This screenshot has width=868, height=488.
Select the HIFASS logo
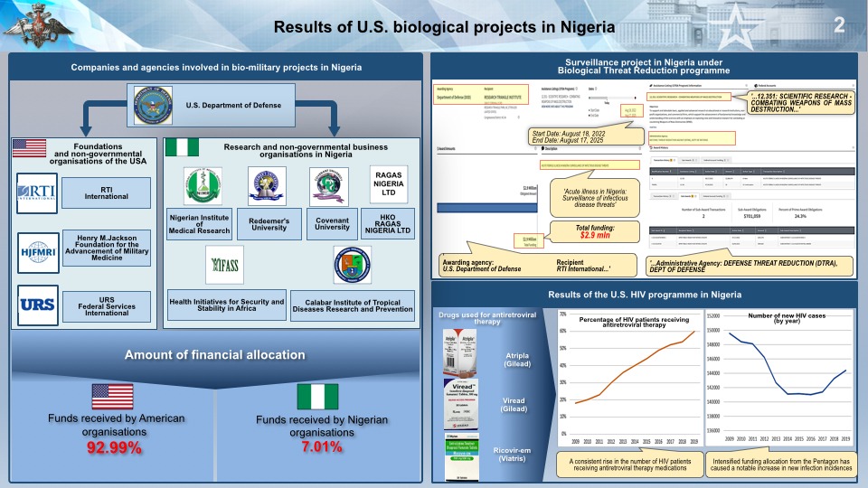224,265
